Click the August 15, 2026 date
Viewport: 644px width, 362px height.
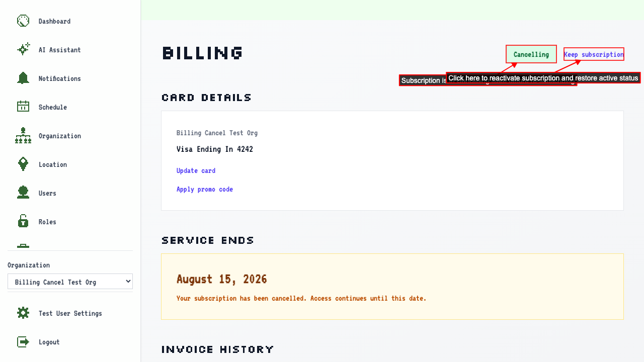pos(222,279)
